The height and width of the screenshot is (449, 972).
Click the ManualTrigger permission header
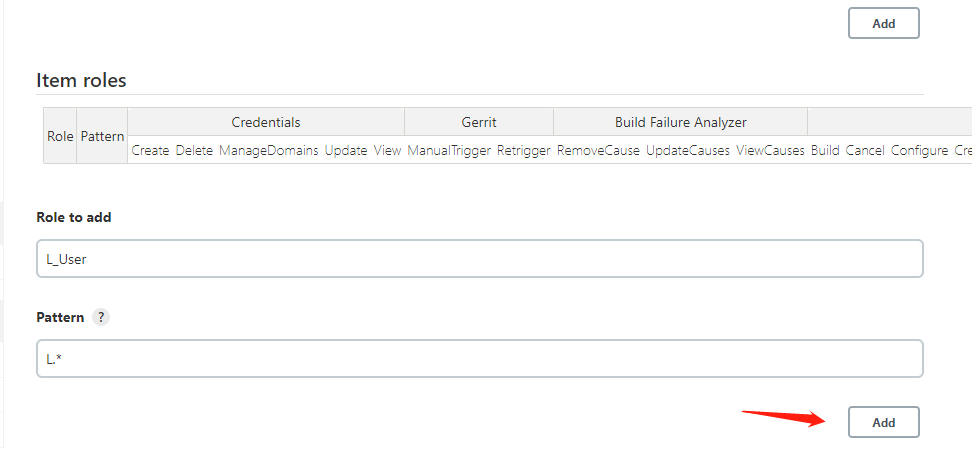pyautogui.click(x=449, y=150)
